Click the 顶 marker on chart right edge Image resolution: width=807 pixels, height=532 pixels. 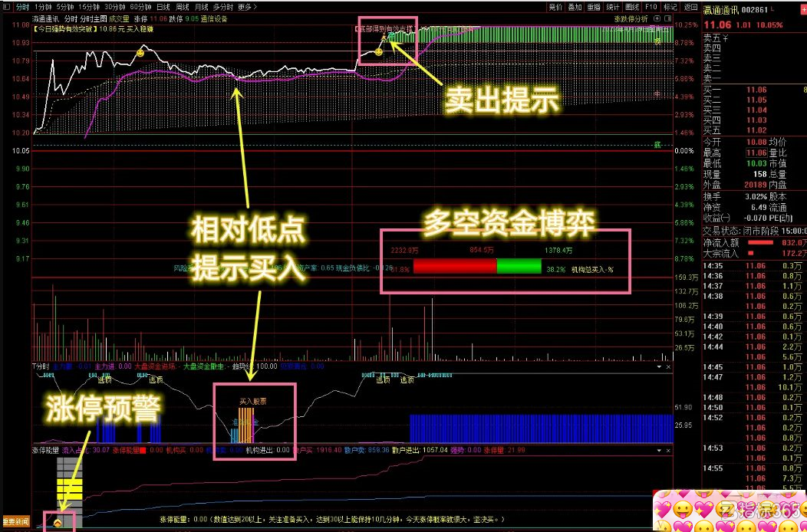pyautogui.click(x=657, y=41)
